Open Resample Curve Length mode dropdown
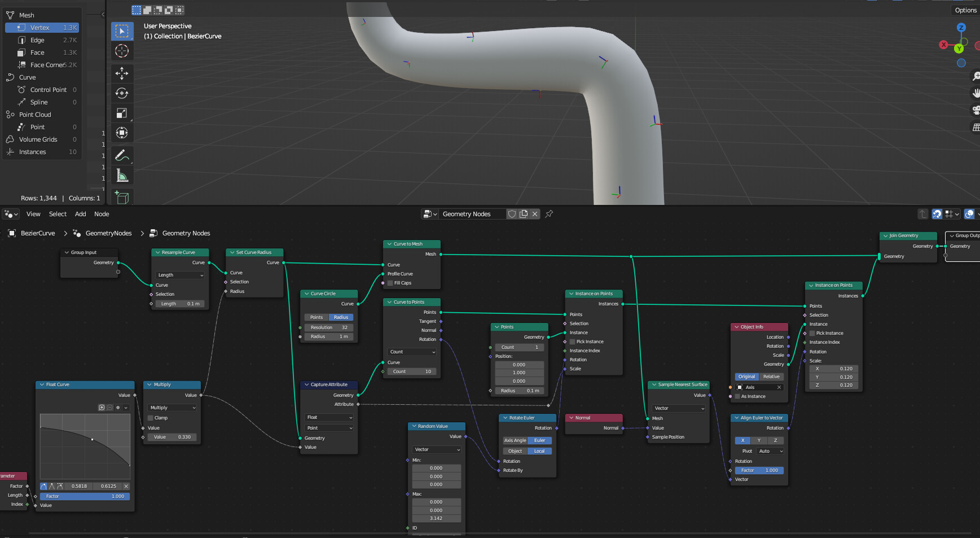 click(181, 275)
